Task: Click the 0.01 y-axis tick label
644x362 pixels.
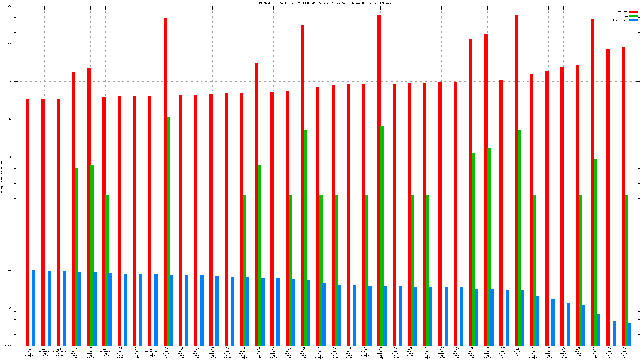Action: pos(10,270)
